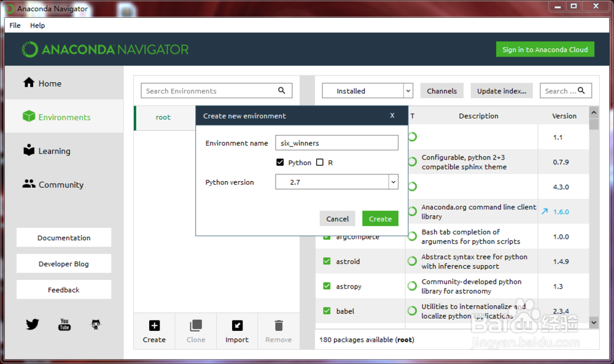
Task: Click the status circle beside sphinx theme description
Action: click(412, 161)
